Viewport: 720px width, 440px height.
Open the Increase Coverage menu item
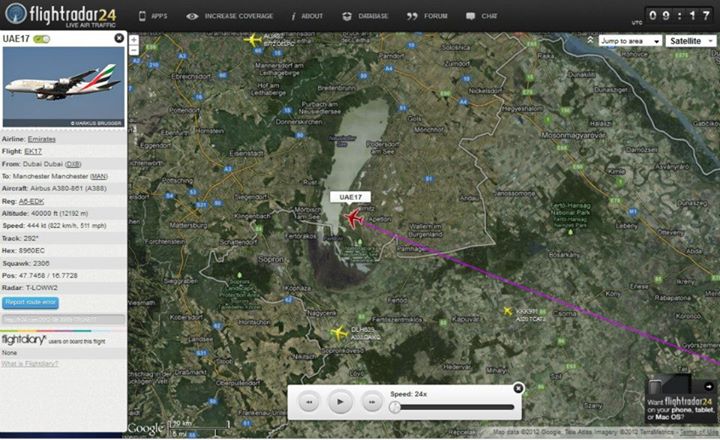click(x=239, y=16)
